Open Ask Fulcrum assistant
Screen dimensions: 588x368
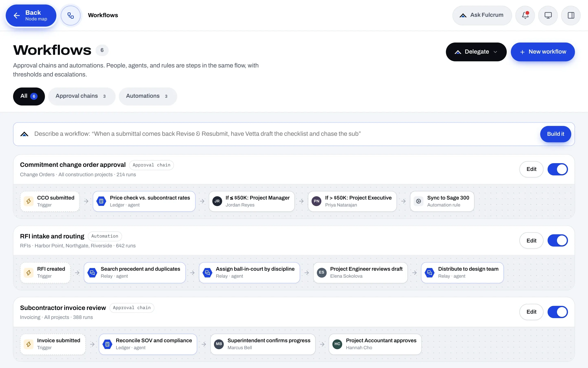482,15
